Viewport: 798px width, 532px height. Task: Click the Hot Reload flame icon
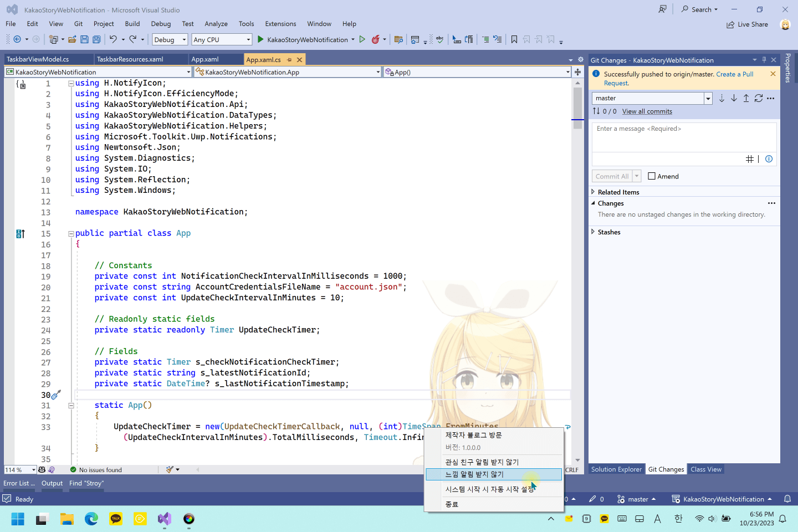(375, 39)
